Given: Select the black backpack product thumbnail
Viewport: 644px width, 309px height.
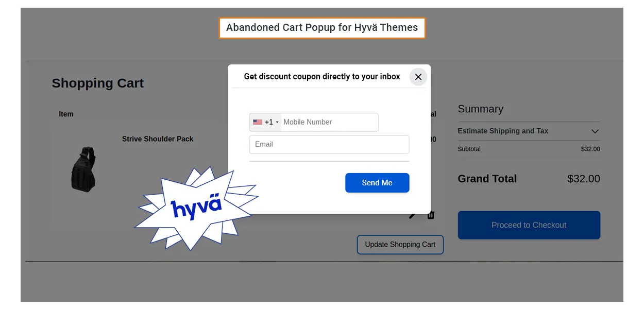Looking at the screenshot, I should (83, 169).
